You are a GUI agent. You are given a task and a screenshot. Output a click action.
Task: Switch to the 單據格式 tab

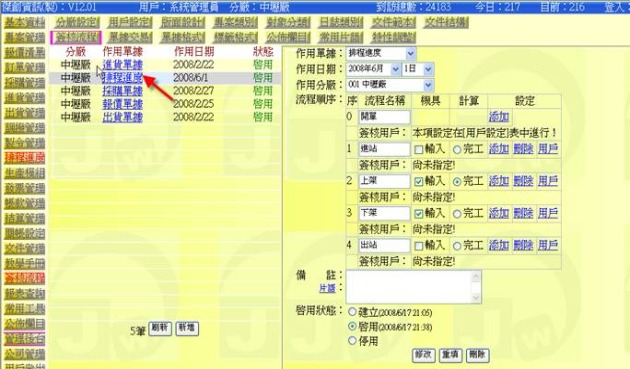(182, 37)
